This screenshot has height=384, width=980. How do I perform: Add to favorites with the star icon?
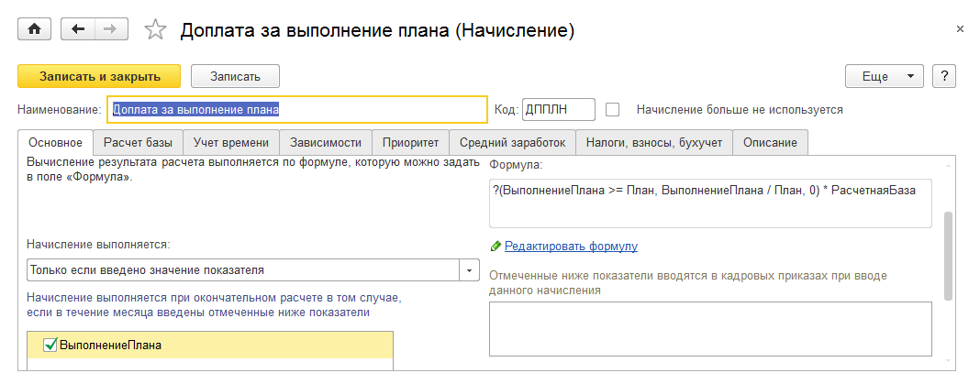click(156, 30)
